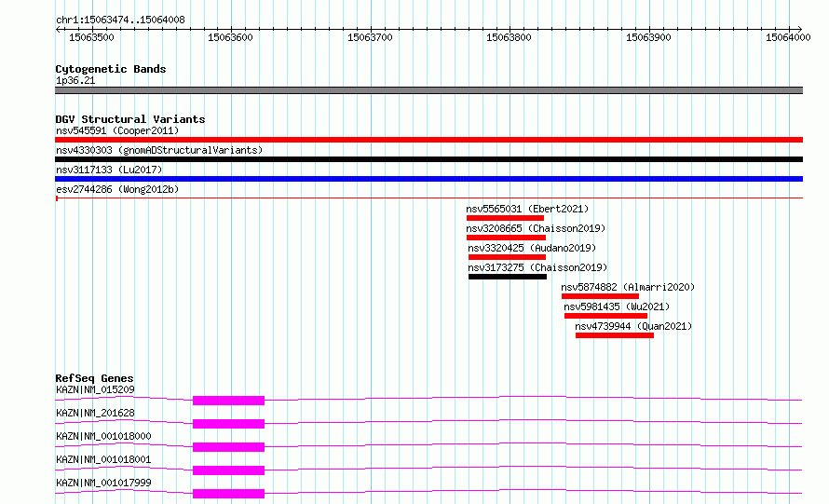Open variant nsv4330303 (gnomADStructuralVariants) label
829x504 pixels.
pyautogui.click(x=159, y=150)
